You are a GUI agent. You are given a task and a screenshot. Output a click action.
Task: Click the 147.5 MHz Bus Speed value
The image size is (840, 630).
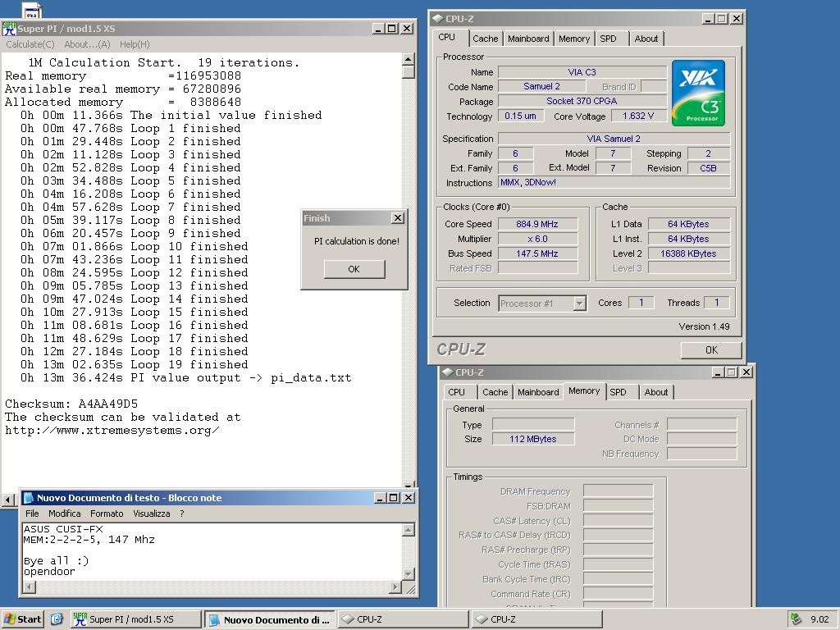(x=537, y=253)
